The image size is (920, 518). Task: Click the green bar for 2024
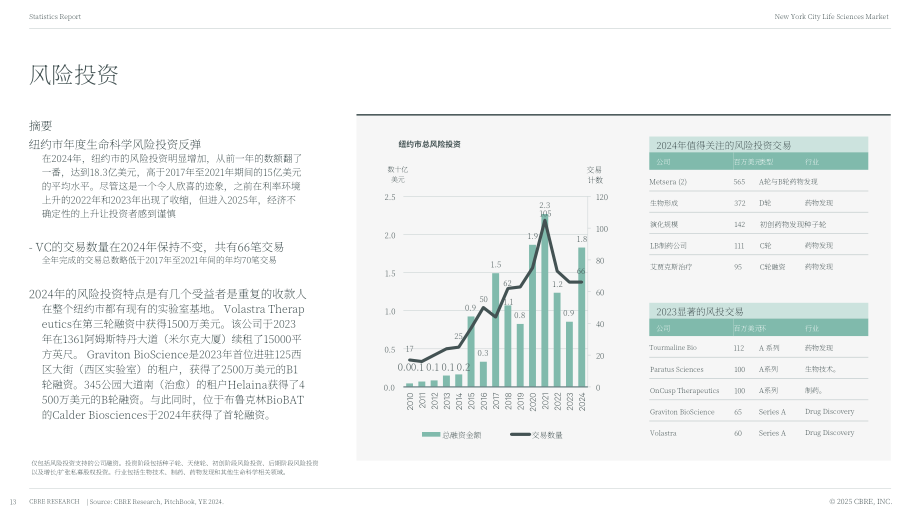582,317
